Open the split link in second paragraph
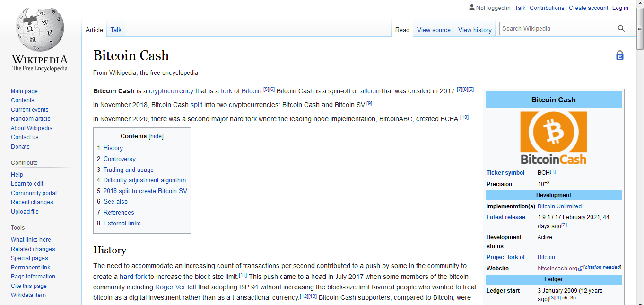 click(x=196, y=105)
